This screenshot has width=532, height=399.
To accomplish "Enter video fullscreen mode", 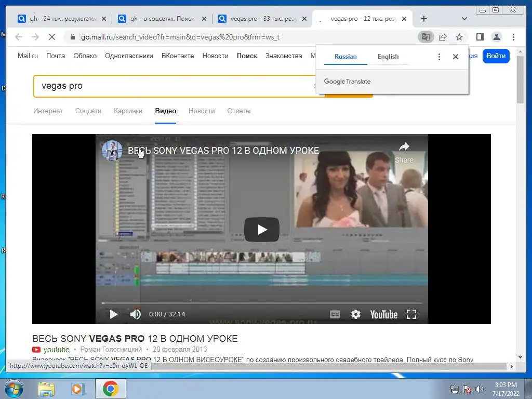I will (411, 314).
